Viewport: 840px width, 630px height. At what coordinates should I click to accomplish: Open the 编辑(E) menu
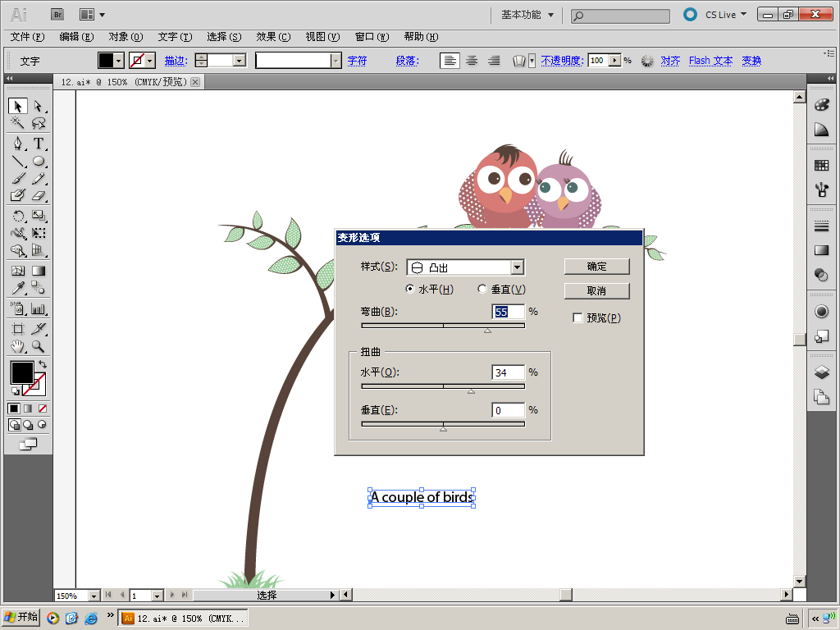pos(76,37)
